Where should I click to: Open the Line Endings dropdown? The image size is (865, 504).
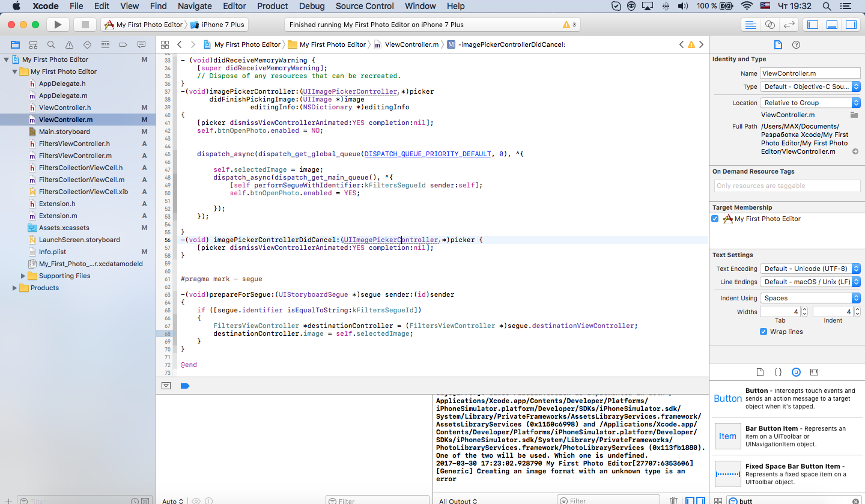point(810,282)
